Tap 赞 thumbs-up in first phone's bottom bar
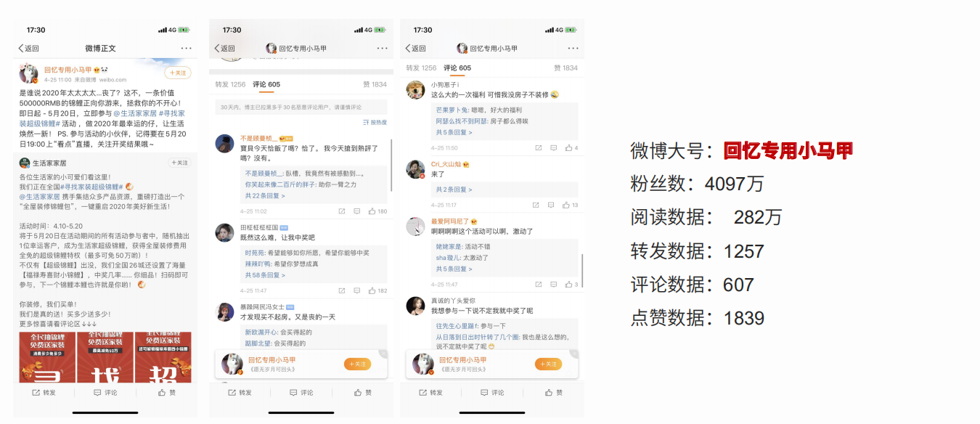The height and width of the screenshot is (424, 980). 167,392
